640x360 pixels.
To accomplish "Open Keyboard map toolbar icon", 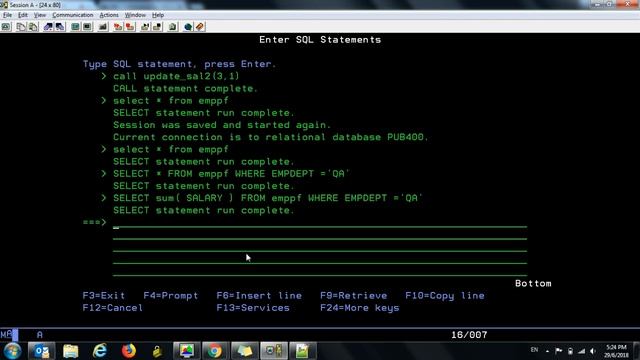I will click(x=103, y=27).
